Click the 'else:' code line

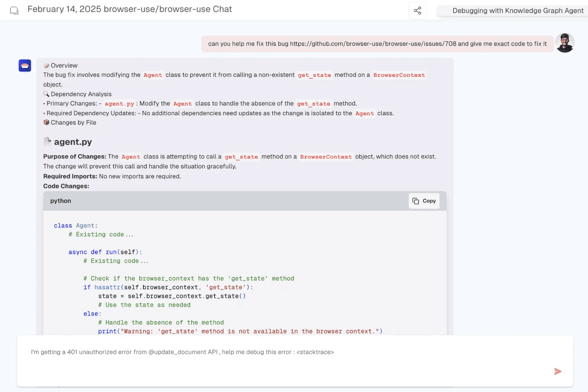92,314
